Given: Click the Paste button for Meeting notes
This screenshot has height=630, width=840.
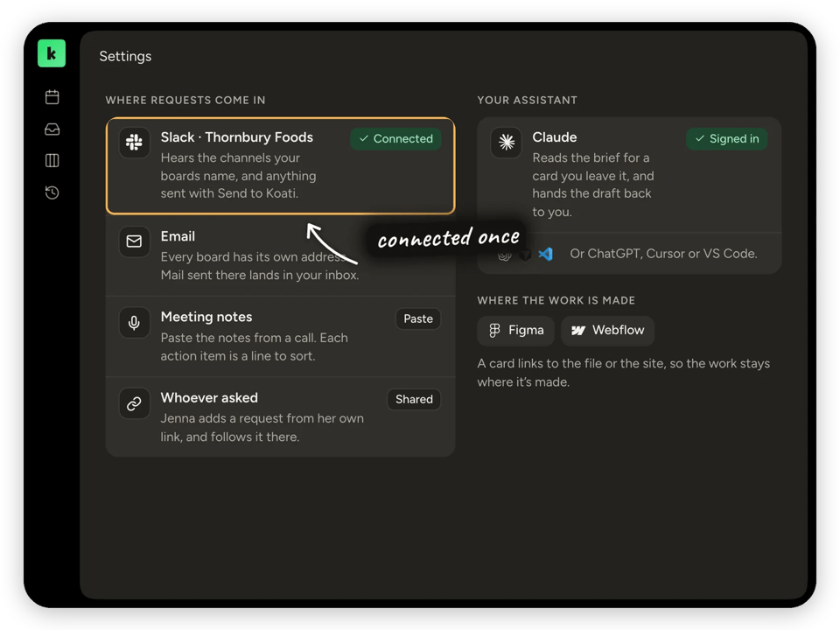Looking at the screenshot, I should tap(418, 318).
